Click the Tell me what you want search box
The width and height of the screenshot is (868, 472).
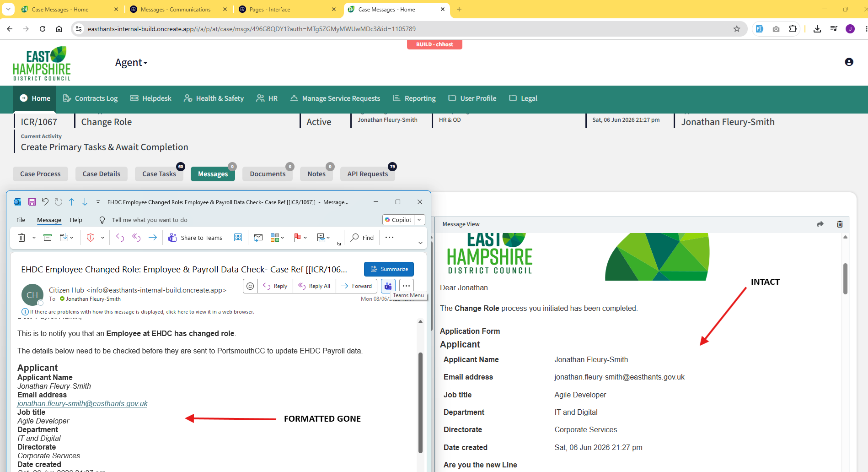click(150, 220)
